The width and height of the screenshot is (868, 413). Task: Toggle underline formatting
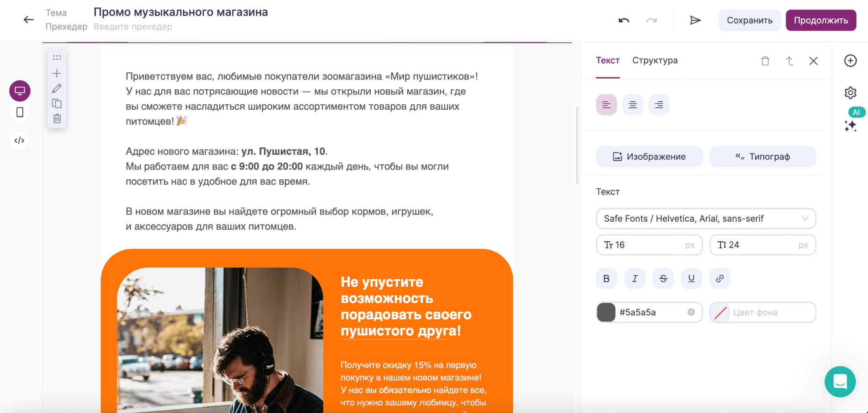[x=692, y=279]
